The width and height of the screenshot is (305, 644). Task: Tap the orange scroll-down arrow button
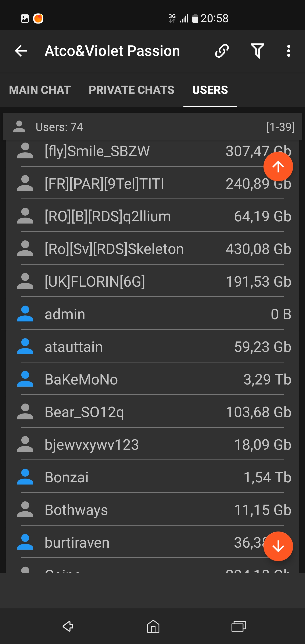coord(278,546)
